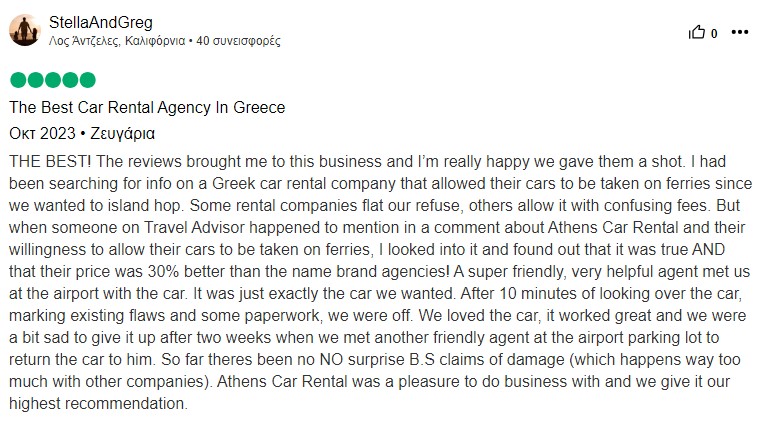Click the Travel Advisor phrase in review
Image resolution: width=775 pixels, height=424 pixels.
tap(194, 227)
